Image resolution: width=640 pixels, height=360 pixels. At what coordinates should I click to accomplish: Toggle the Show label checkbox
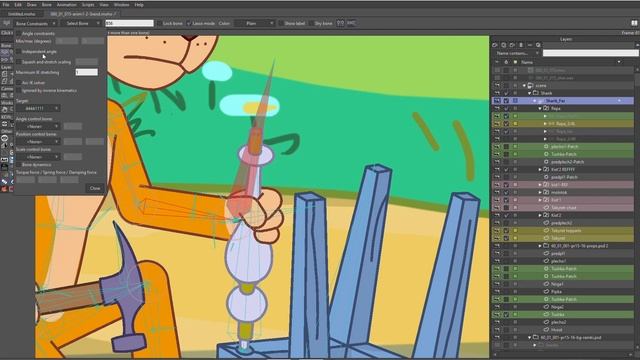click(281, 23)
